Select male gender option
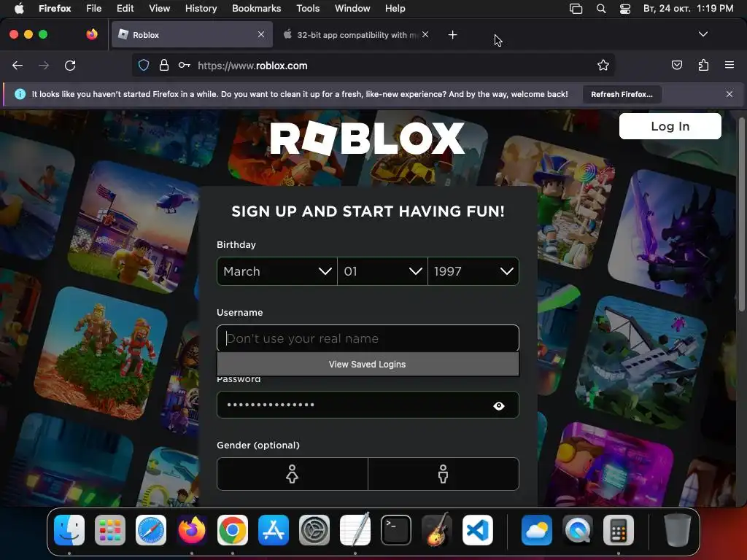This screenshot has height=560, width=747. 444,474
